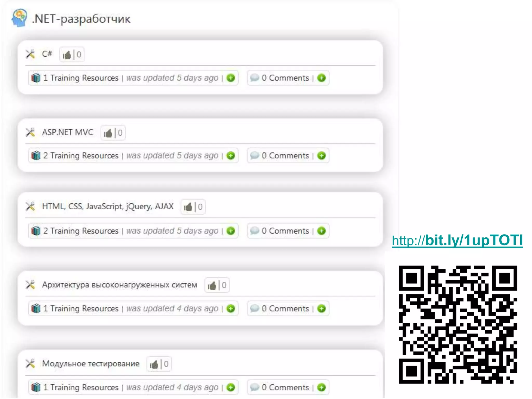Add a comment to the C# skill
This screenshot has height=399, width=532.
pos(321,78)
